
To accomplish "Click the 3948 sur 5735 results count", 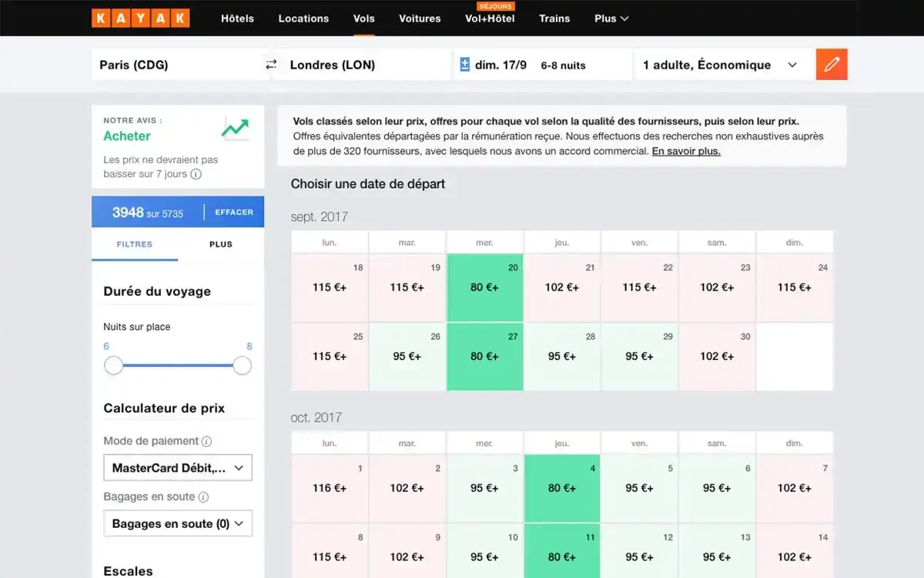I will click(x=148, y=212).
